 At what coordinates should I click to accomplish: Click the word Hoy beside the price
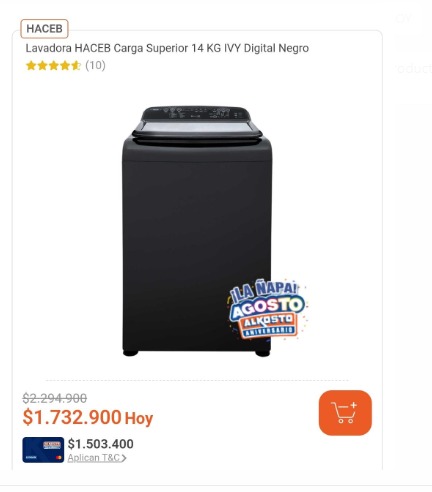(139, 418)
